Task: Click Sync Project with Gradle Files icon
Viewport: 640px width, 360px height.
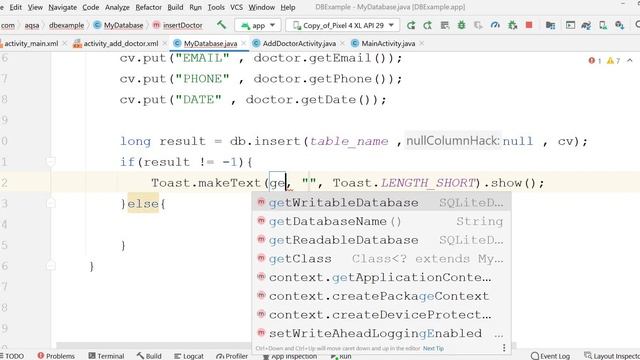Action: [x=586, y=25]
